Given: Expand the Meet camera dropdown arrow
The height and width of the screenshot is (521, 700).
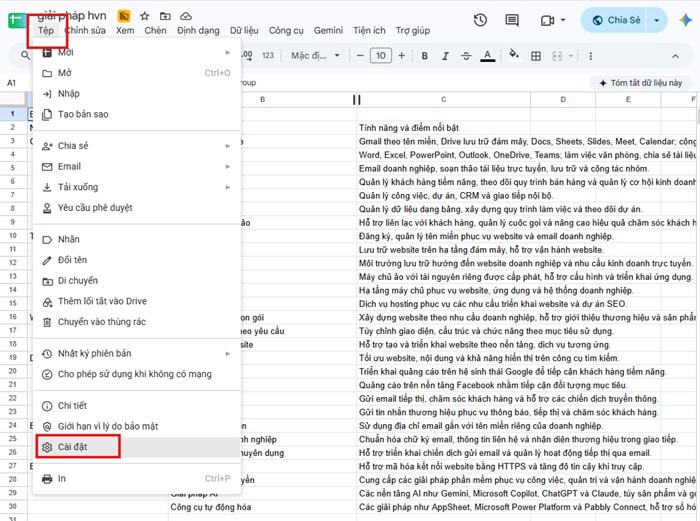Looking at the screenshot, I should coord(563,20).
